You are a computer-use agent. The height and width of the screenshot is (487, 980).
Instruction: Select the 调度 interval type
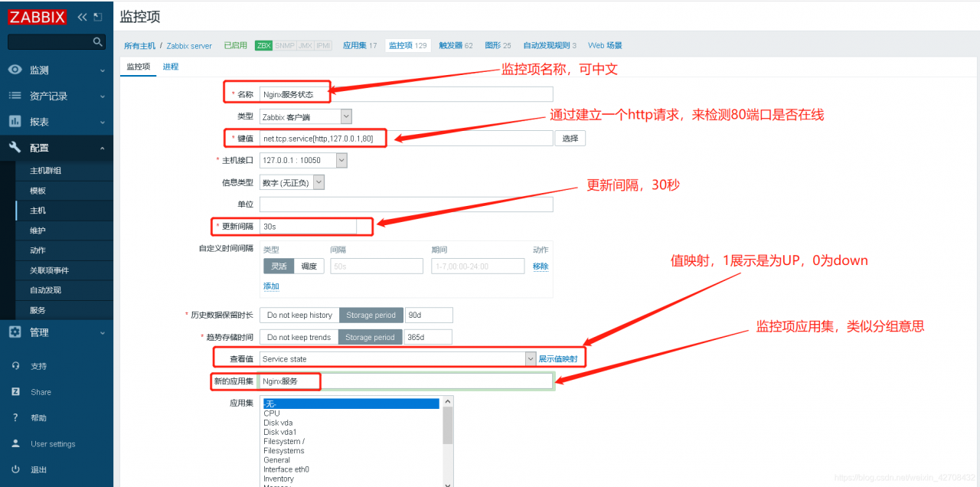pyautogui.click(x=309, y=266)
